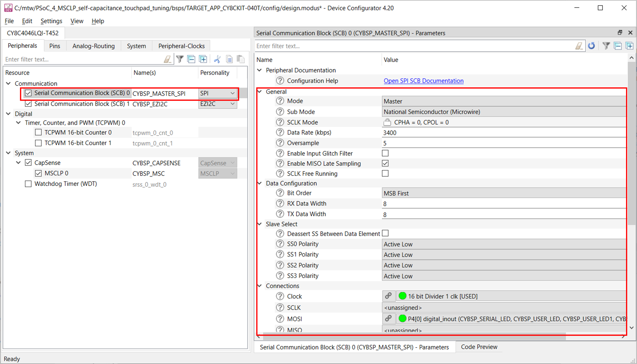637x364 pixels.
Task: Click help icon next to SCLK Mode
Action: 280,122
